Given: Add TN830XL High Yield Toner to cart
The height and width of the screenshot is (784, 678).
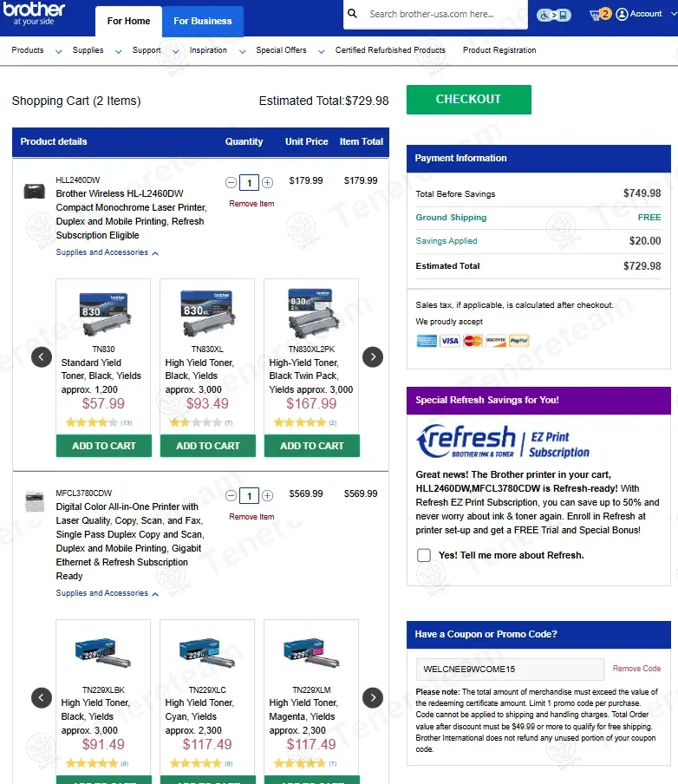Looking at the screenshot, I should click(208, 446).
